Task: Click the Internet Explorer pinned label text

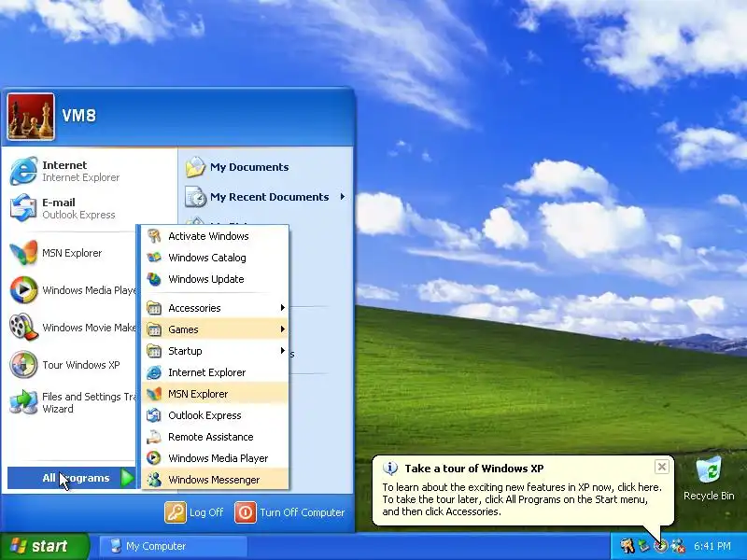Action: 81,177
